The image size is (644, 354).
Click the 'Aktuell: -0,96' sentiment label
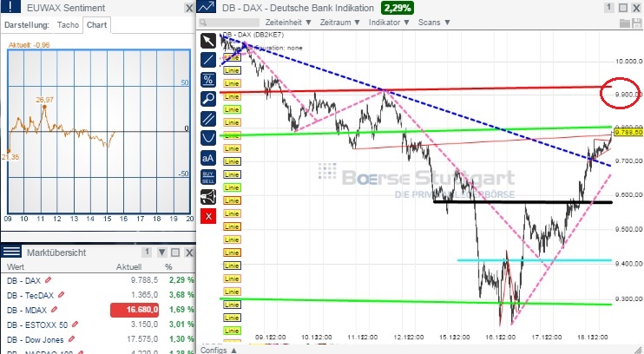(x=30, y=45)
